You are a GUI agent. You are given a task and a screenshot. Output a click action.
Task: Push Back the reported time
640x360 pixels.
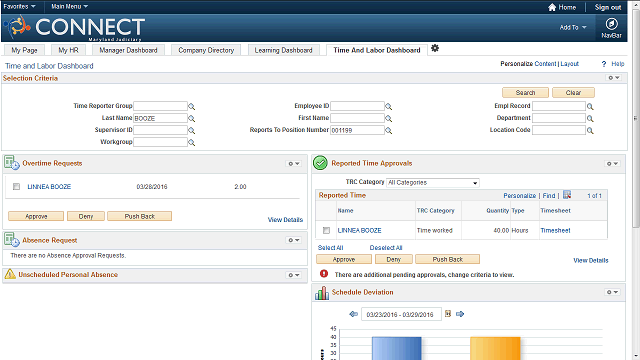click(x=447, y=259)
